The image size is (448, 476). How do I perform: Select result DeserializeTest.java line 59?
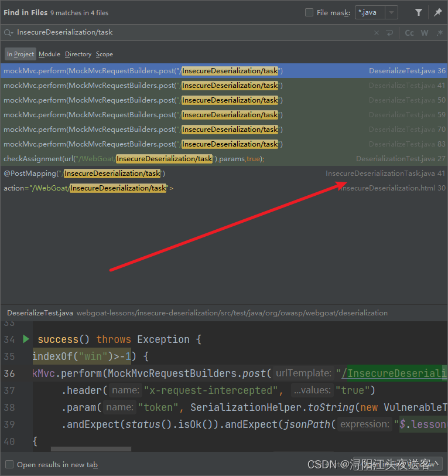click(224, 115)
